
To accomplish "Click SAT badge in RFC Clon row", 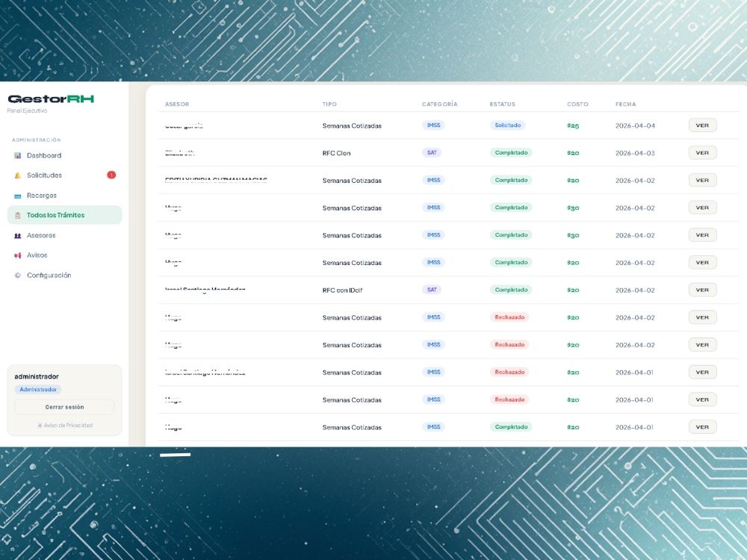I will [x=432, y=153].
